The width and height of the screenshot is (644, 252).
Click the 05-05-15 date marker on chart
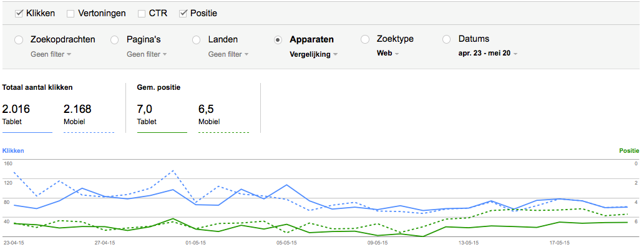(286, 243)
